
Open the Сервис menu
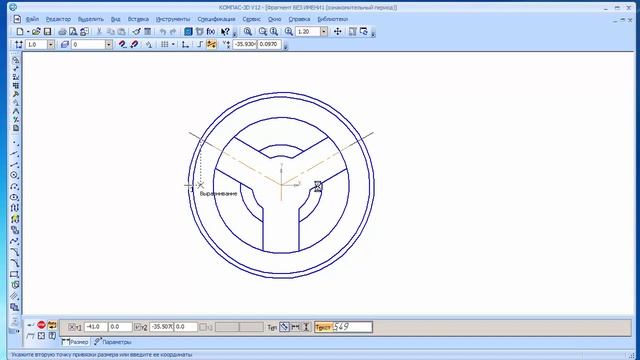[251, 19]
